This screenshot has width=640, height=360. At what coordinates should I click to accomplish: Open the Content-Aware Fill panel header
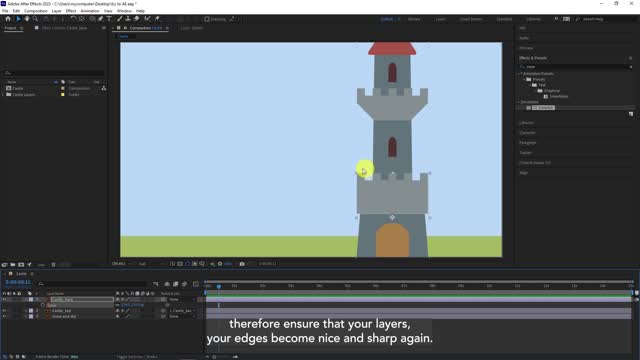tap(535, 163)
